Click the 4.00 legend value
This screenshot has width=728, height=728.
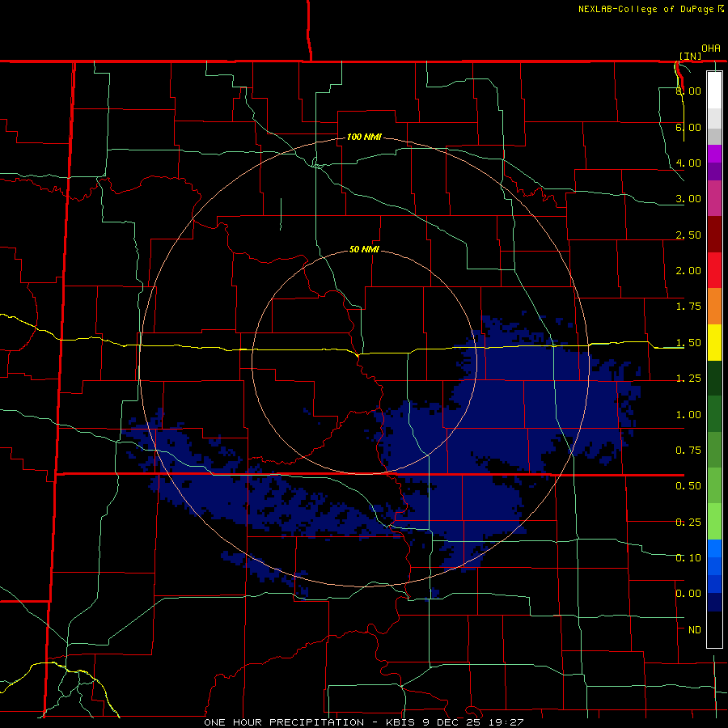coord(688,163)
